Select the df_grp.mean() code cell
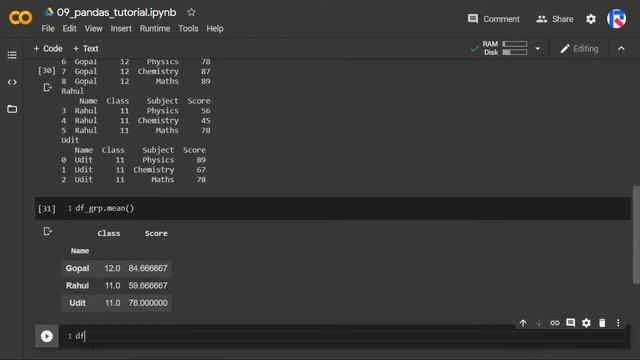This screenshot has height=360, width=640. (333, 209)
